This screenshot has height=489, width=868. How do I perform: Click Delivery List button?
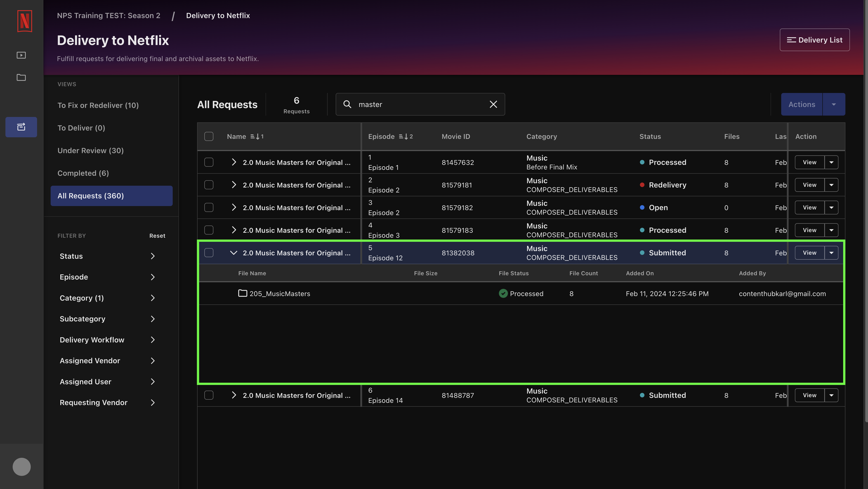coord(814,40)
